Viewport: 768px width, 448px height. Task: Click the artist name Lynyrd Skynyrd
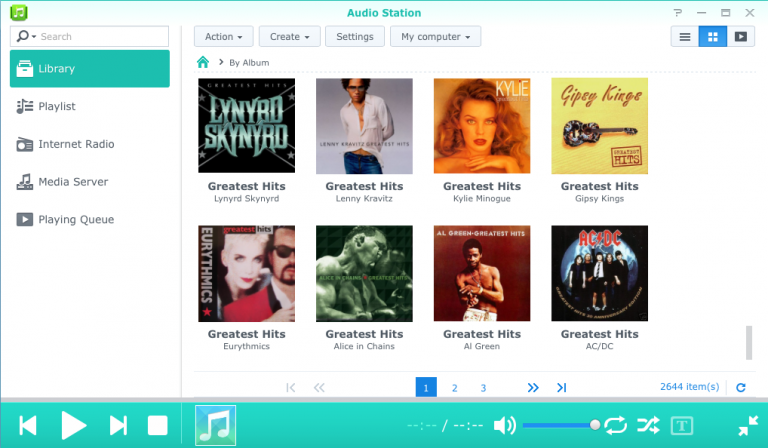pos(246,199)
